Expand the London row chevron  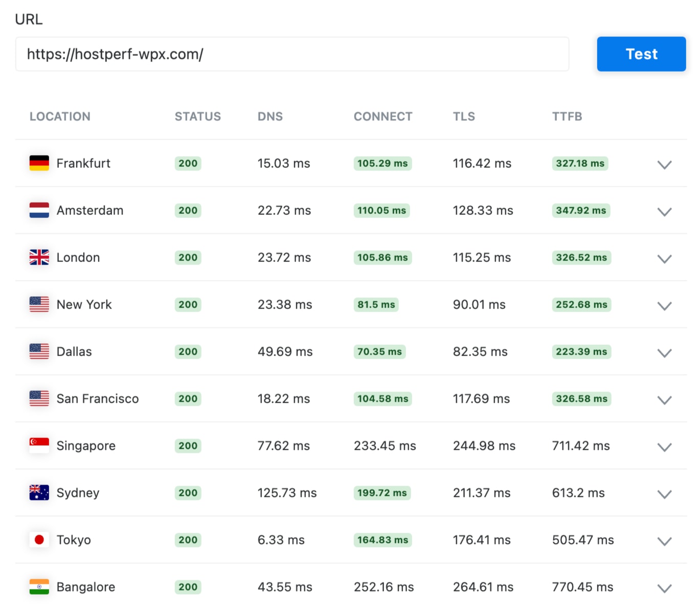[x=664, y=259]
